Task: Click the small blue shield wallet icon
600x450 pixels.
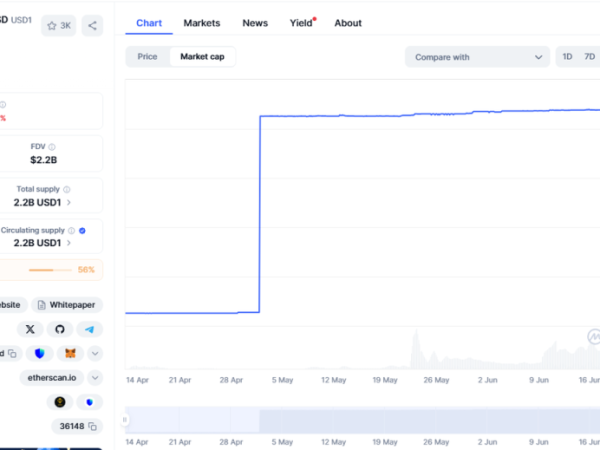Action: point(90,402)
